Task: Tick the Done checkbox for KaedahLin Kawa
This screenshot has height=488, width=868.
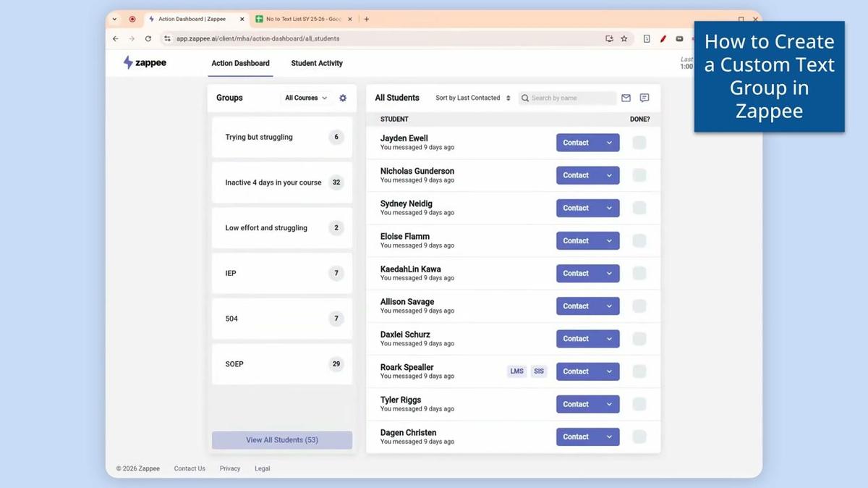Action: [639, 273]
